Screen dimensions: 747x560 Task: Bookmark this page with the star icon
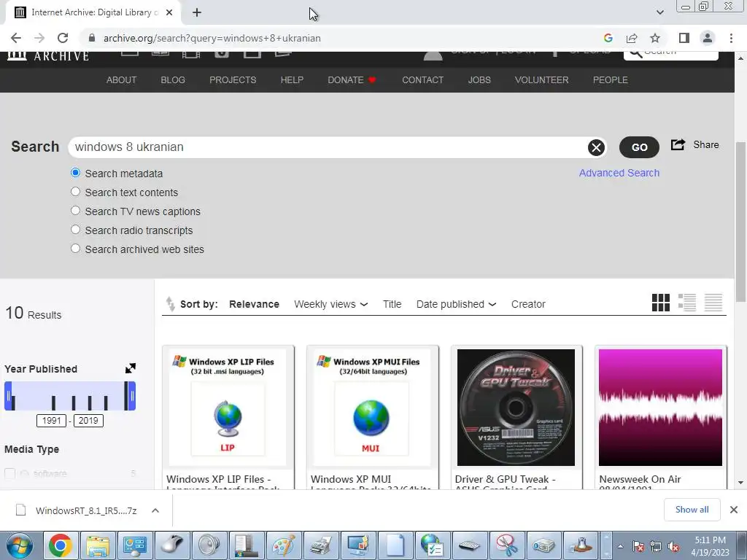tap(655, 38)
